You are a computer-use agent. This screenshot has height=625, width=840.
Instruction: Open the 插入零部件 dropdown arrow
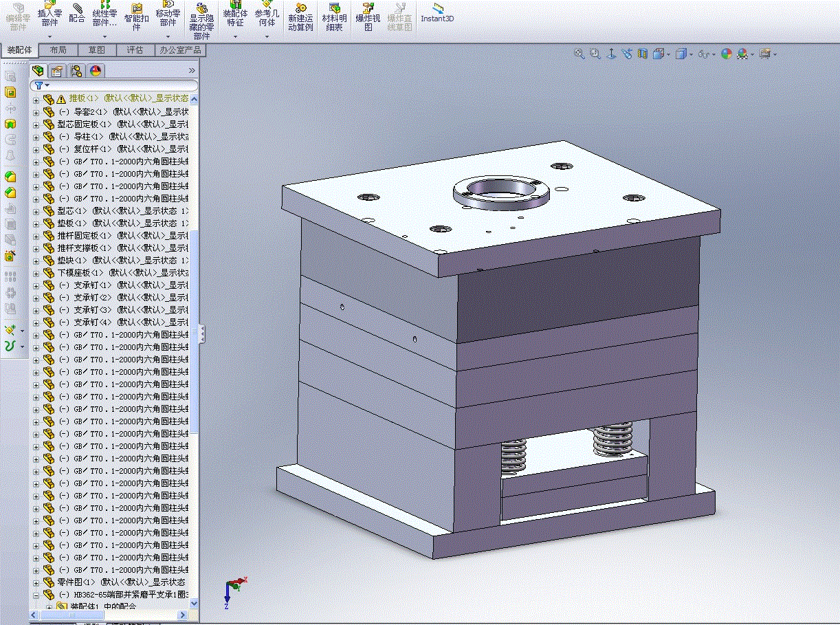point(49,36)
